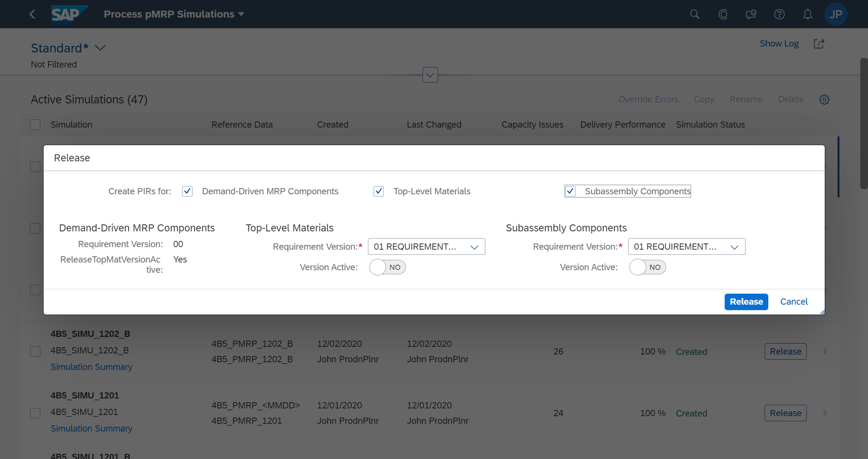Open the help question mark icon
Viewport: 868px width, 459px height.
coord(780,14)
